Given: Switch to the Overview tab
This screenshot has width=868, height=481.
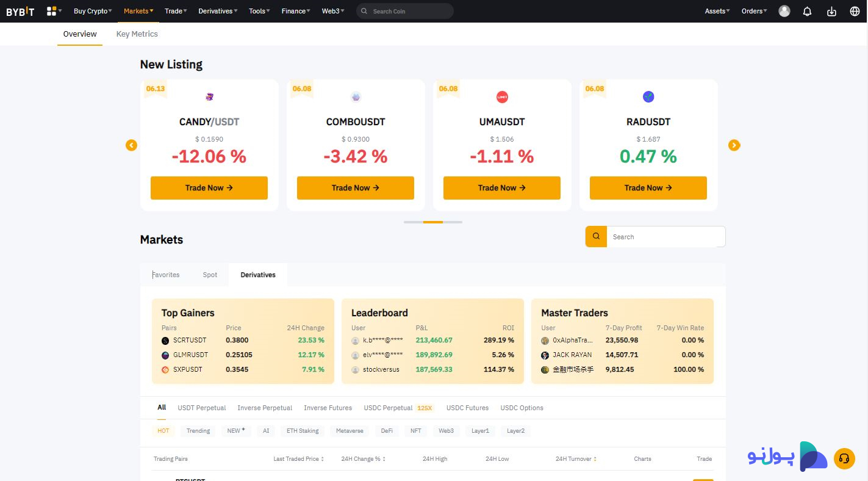Looking at the screenshot, I should [80, 34].
